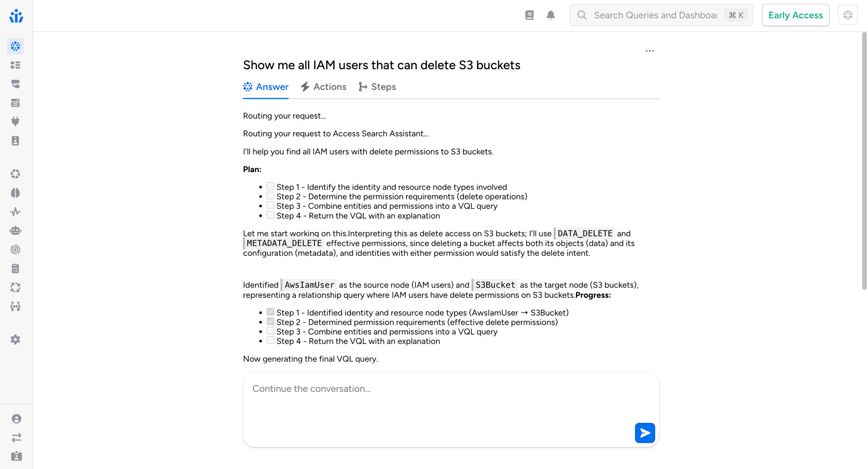
Task: Click the Search Queries and Dashboards field
Action: [x=655, y=15]
